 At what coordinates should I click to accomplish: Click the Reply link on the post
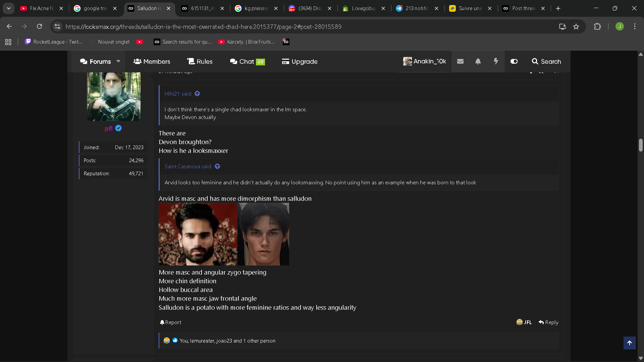[x=548, y=322]
